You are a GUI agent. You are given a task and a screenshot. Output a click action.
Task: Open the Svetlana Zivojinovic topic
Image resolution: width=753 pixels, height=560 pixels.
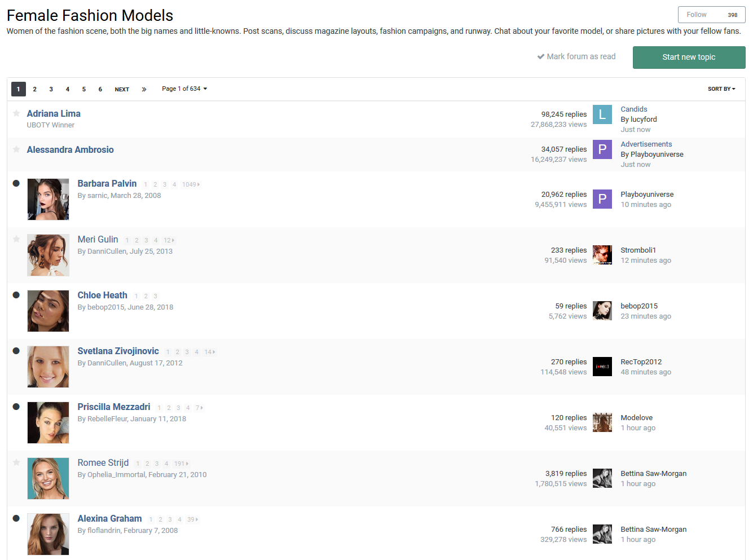(x=118, y=351)
